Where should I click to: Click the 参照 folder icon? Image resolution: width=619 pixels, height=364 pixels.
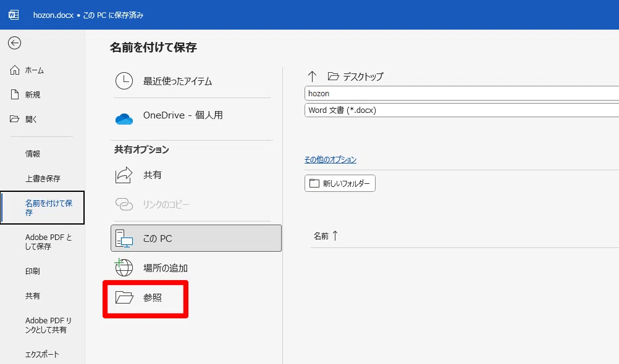pos(124,297)
